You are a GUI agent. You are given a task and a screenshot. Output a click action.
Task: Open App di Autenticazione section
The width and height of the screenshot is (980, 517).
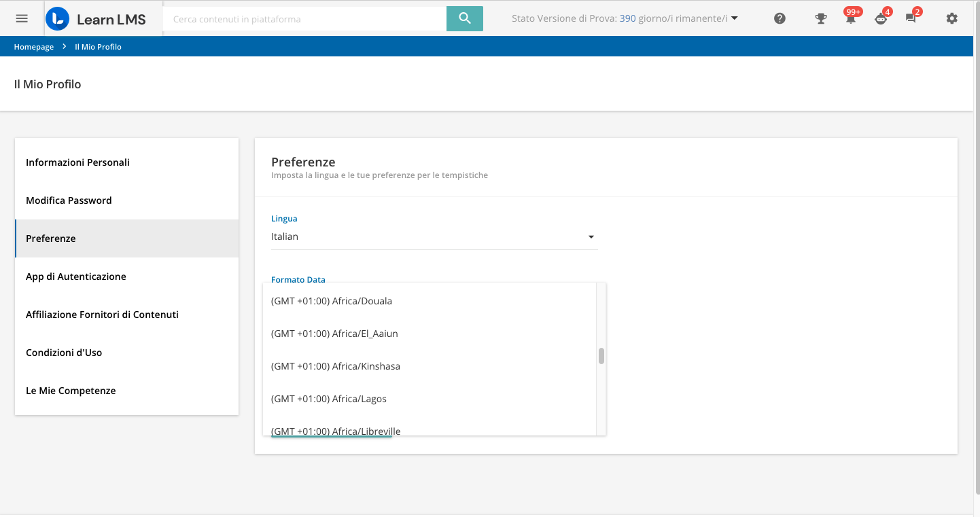tap(76, 277)
